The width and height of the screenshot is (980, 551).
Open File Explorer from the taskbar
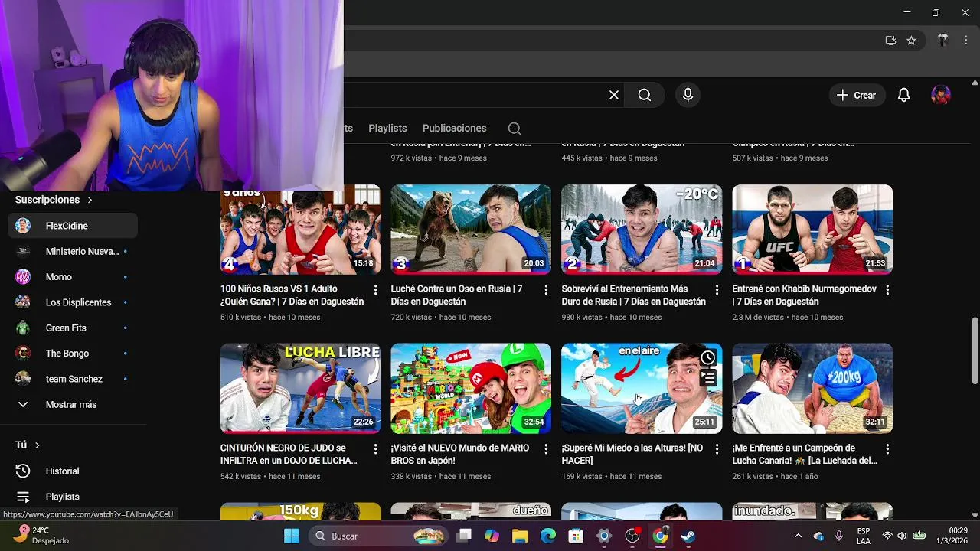pyautogui.click(x=520, y=536)
